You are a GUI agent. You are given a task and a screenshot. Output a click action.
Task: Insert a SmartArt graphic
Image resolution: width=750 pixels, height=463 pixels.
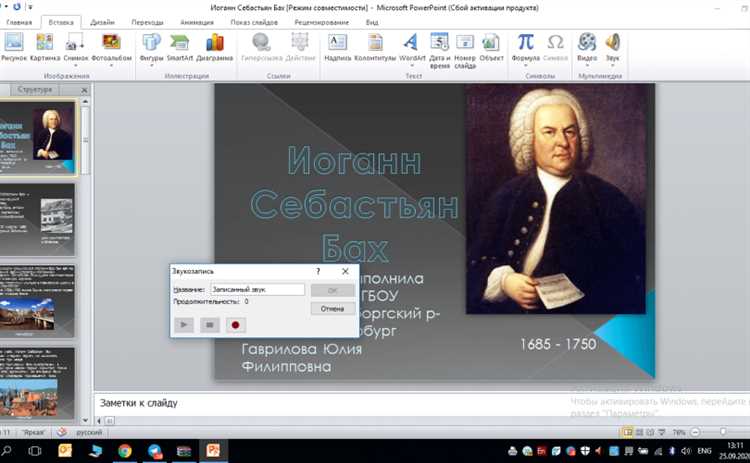pyautogui.click(x=179, y=43)
